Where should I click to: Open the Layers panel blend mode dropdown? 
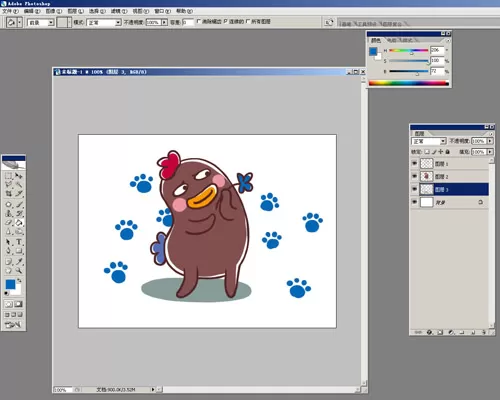(x=443, y=141)
